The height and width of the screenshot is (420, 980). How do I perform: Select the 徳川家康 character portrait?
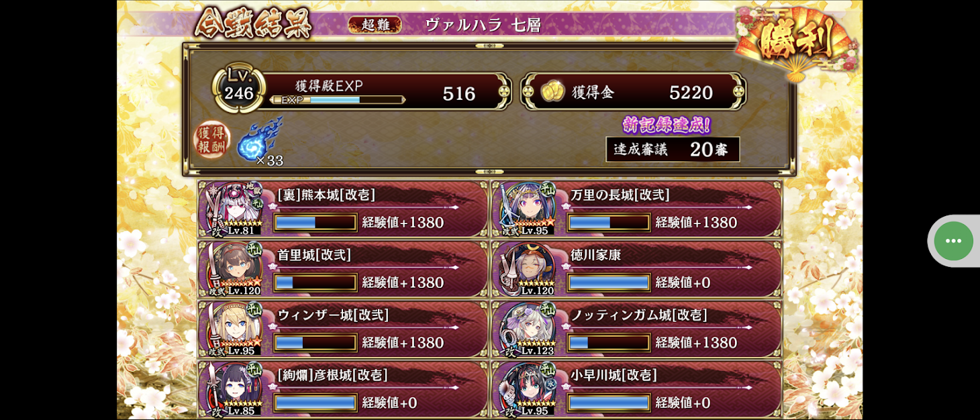click(528, 269)
